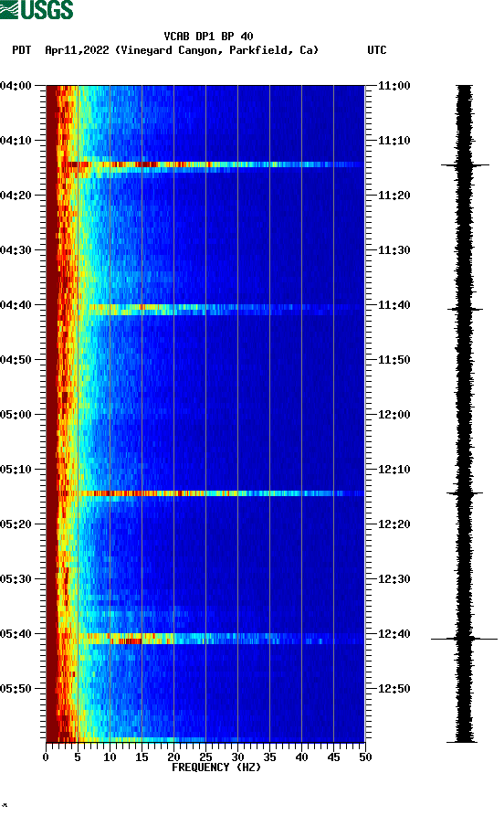This screenshot has width=504, height=815.
Task: Click the '11:50' UTC time label
Action: click(x=394, y=360)
